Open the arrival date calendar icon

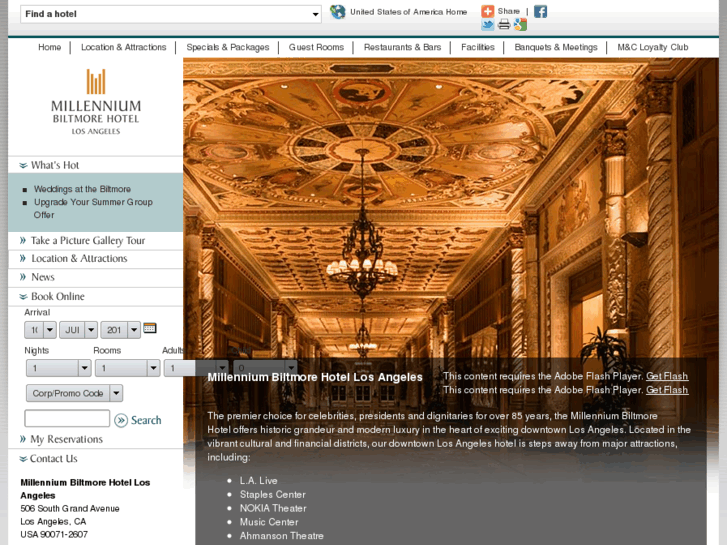pyautogui.click(x=150, y=328)
